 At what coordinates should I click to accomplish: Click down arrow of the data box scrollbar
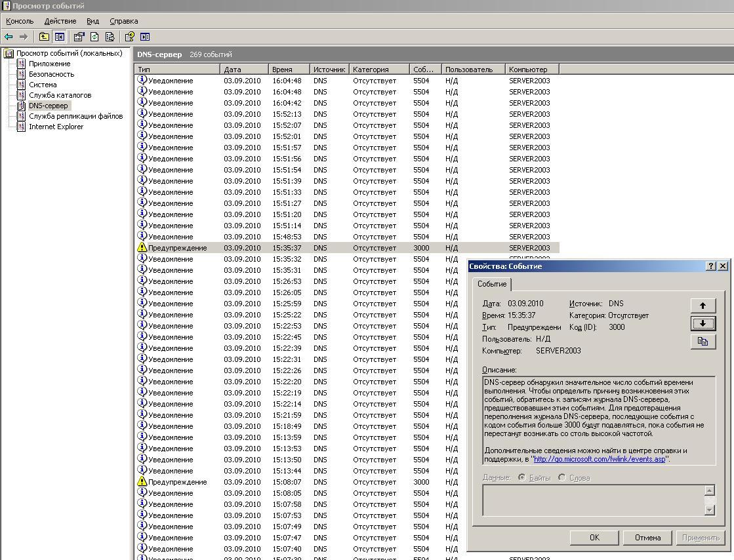tap(710, 510)
